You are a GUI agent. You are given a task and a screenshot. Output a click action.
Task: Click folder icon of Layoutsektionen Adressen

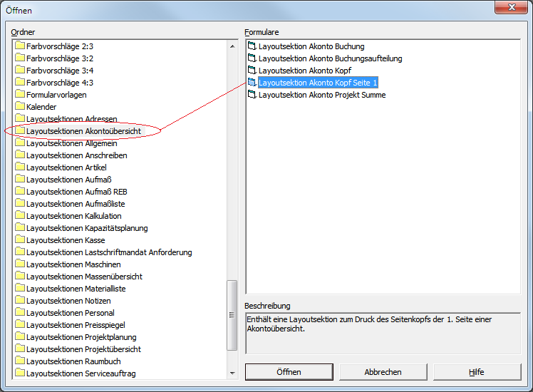coord(20,118)
